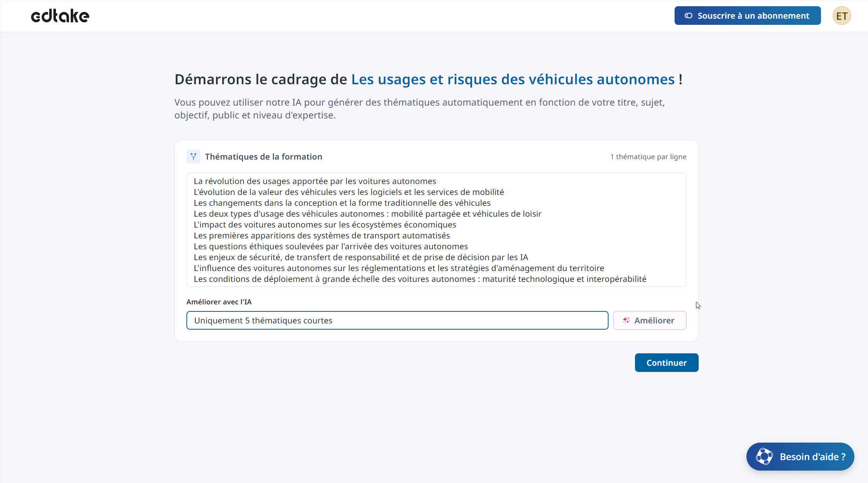This screenshot has height=483, width=868.
Task: Click the Améliorer avec l'IA input field
Action: (397, 320)
